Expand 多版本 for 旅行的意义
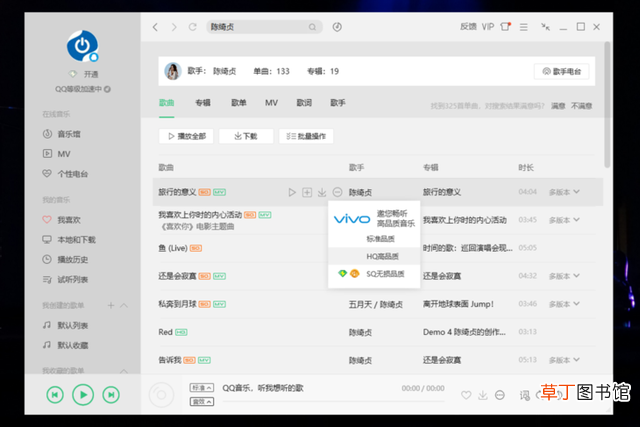The image size is (640, 427). coord(564,192)
